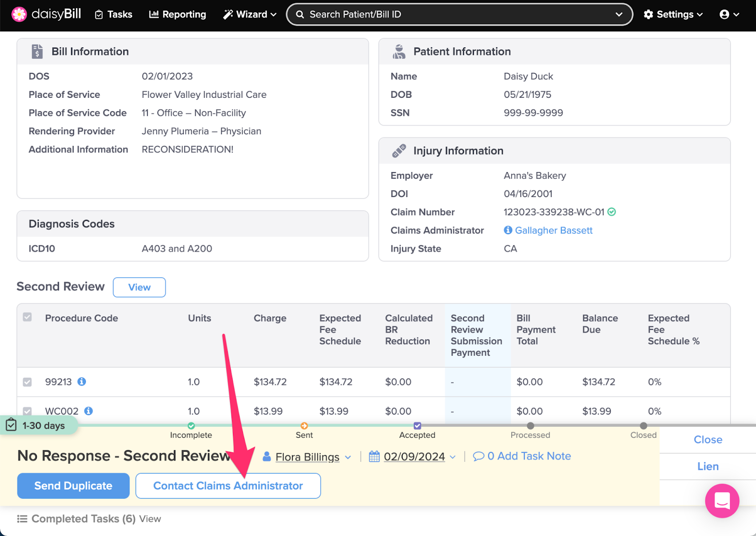The width and height of the screenshot is (756, 536).
Task: Click Contact Claims Administrator button
Action: click(228, 486)
